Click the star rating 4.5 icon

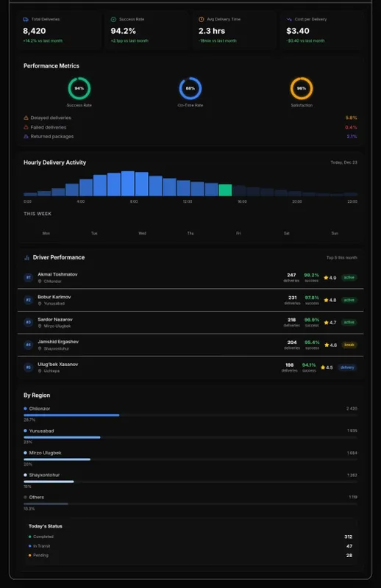pyautogui.click(x=323, y=367)
